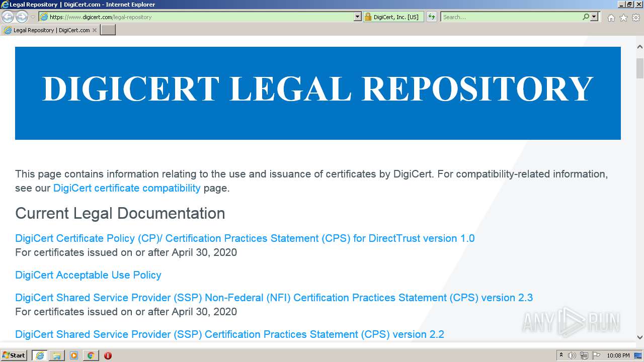Open the Chrome taskbar icon
The width and height of the screenshot is (644, 362).
pyautogui.click(x=91, y=355)
